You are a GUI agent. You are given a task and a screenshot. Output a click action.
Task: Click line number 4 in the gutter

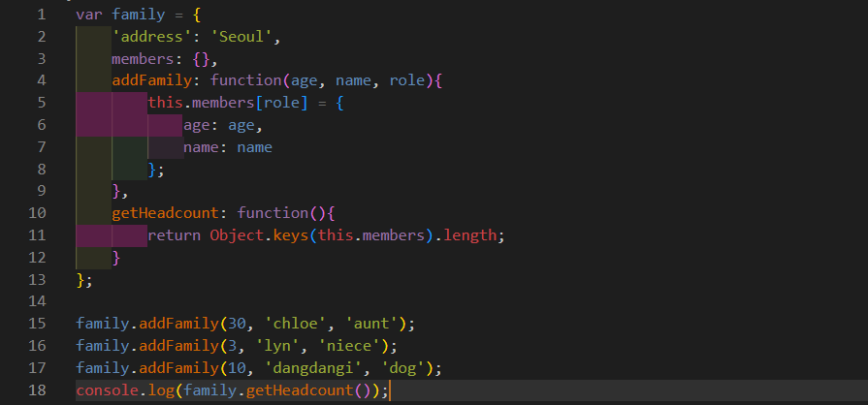[x=42, y=80]
